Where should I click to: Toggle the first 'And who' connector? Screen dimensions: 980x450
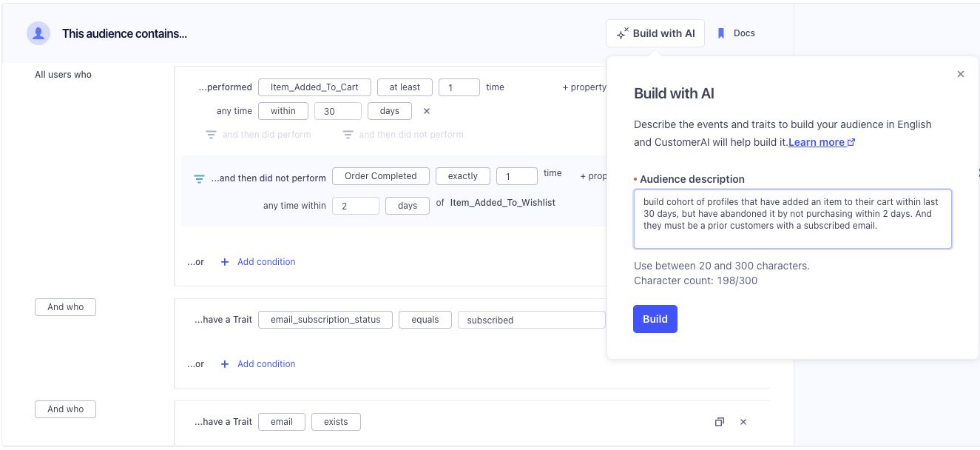click(x=65, y=307)
